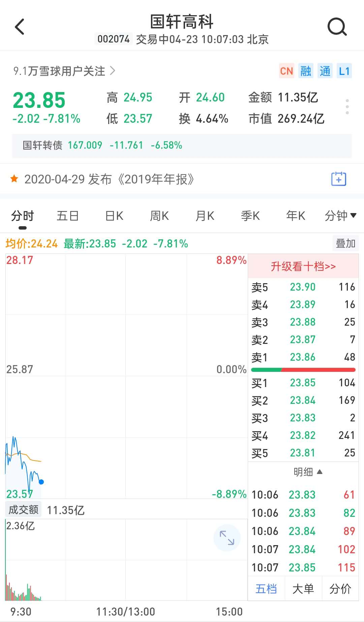This screenshot has height=622, width=364.
Task: Tap the CN market badge
Action: (286, 71)
